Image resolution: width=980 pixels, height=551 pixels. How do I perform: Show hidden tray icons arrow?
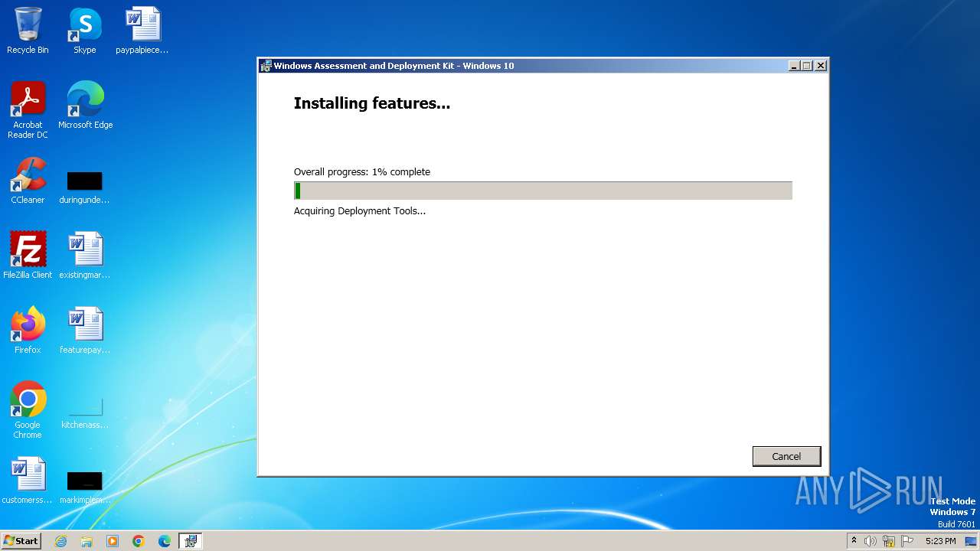coord(854,541)
